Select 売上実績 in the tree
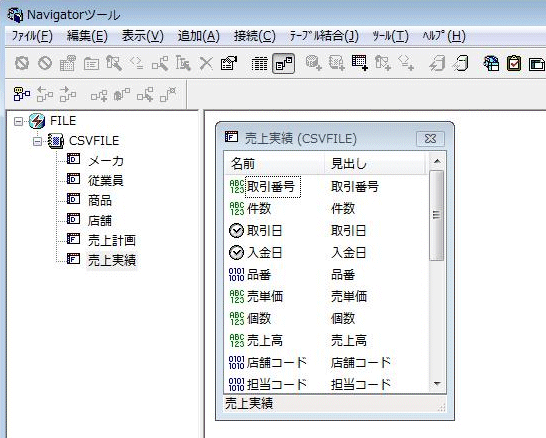The width and height of the screenshot is (546, 438). 112,260
